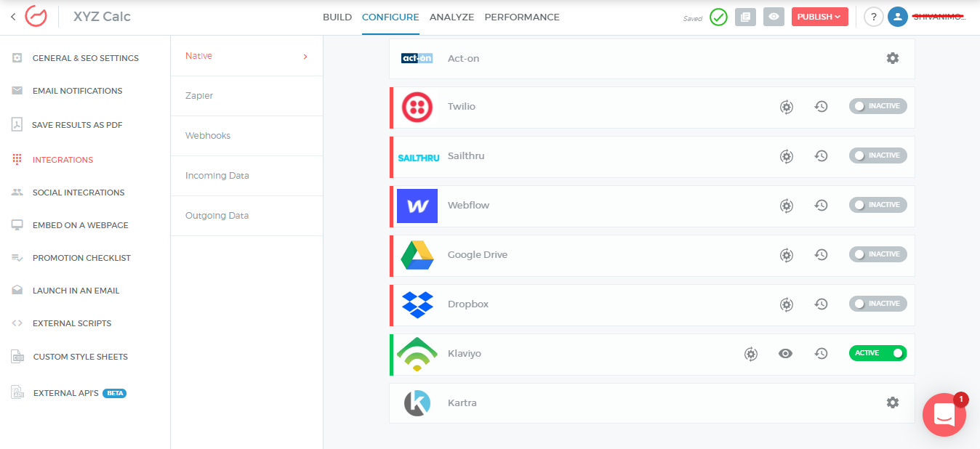Click the Twilio logo
Viewport: 980px width, 449px height.
point(417,107)
